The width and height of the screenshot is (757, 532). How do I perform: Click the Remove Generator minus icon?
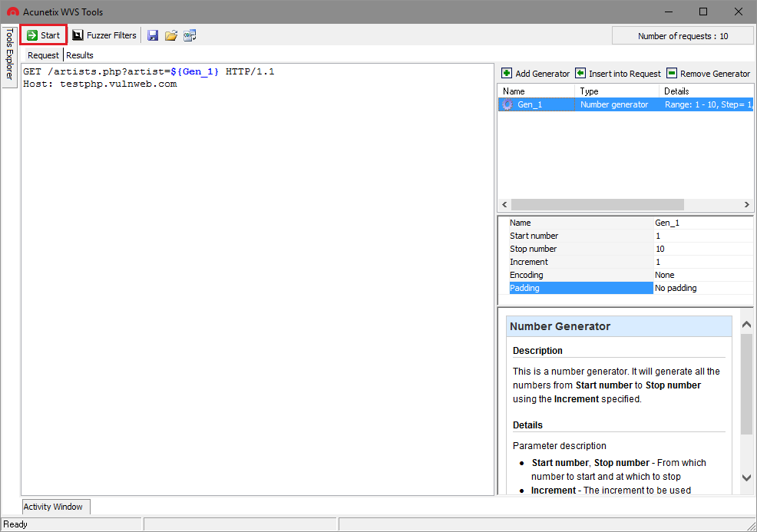(x=672, y=74)
